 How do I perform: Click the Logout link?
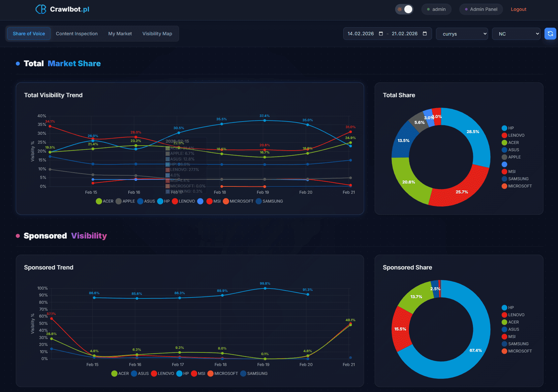(x=518, y=9)
